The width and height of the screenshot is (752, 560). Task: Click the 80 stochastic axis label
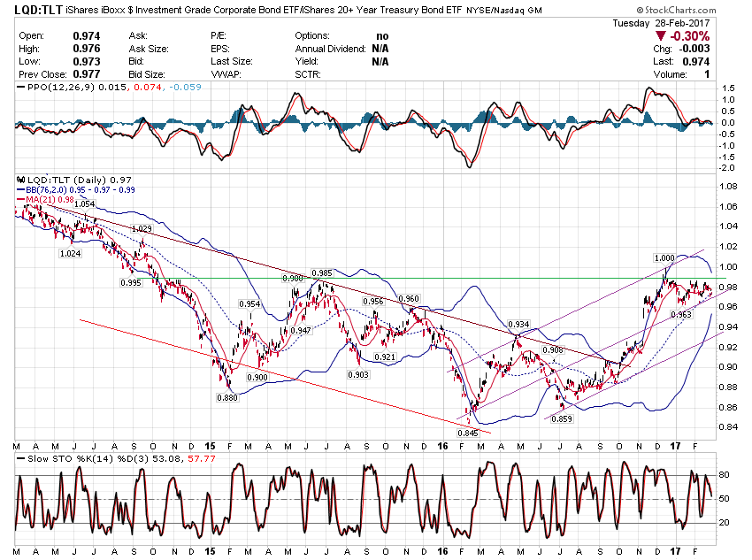725,475
